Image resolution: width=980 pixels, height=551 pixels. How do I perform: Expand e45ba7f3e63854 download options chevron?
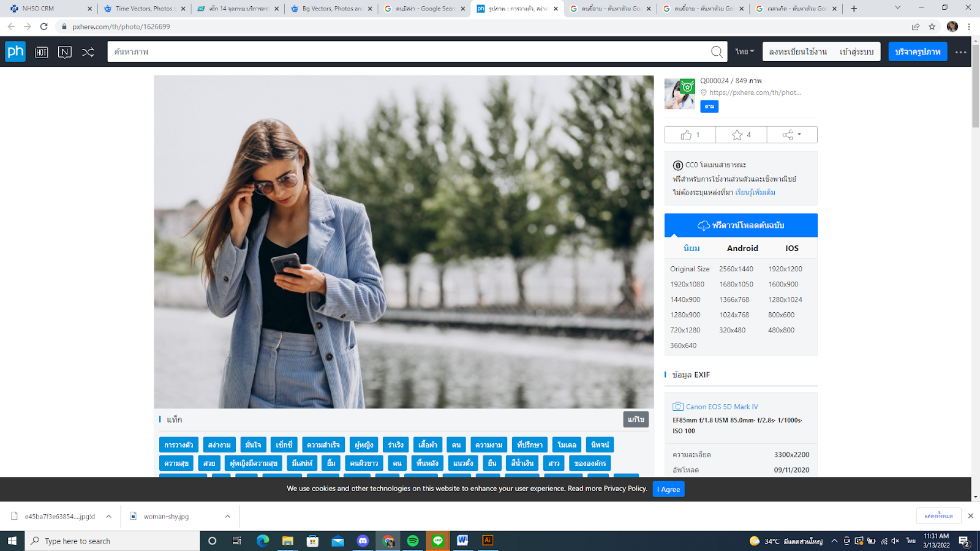pyautogui.click(x=108, y=516)
